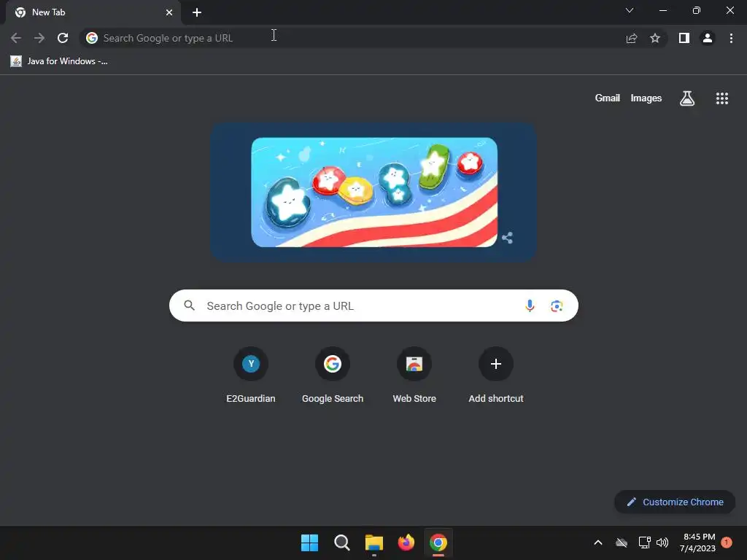Close the New Tab tab

pos(169,12)
